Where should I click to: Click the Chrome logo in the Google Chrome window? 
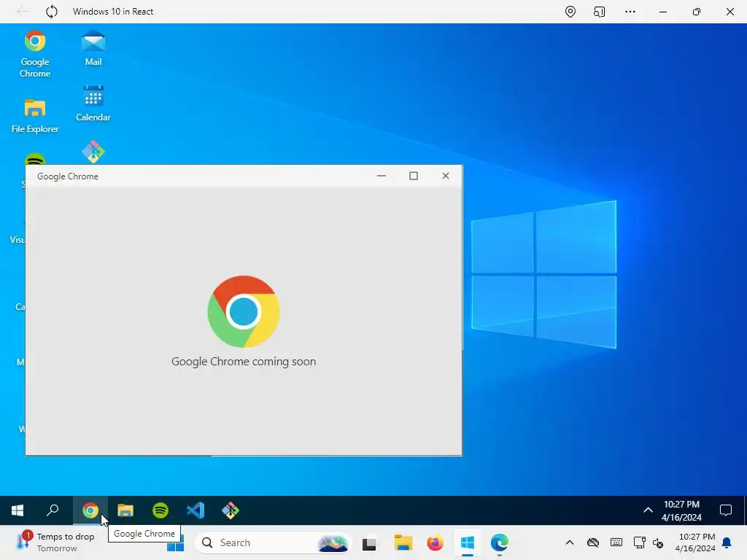pos(244,311)
